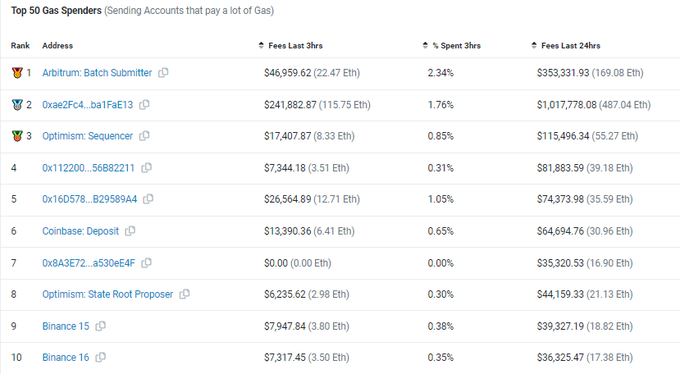Select fee value $6,235.62 (2.98 Eth)

click(307, 294)
